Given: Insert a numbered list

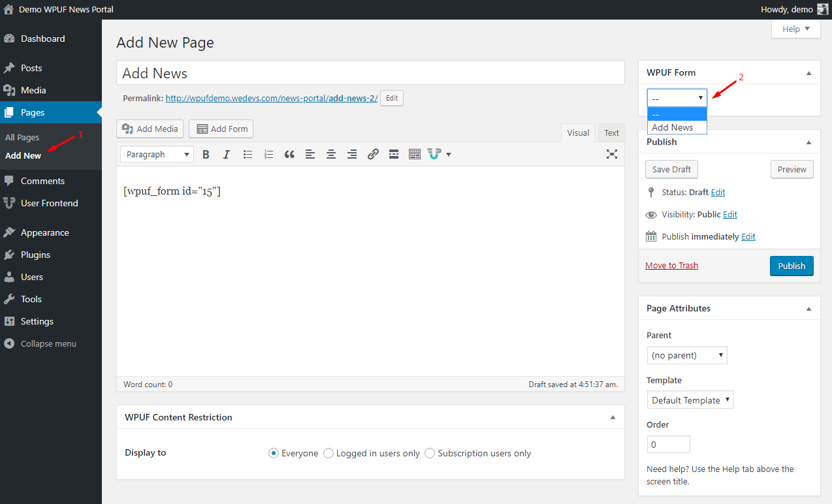Looking at the screenshot, I should point(268,155).
